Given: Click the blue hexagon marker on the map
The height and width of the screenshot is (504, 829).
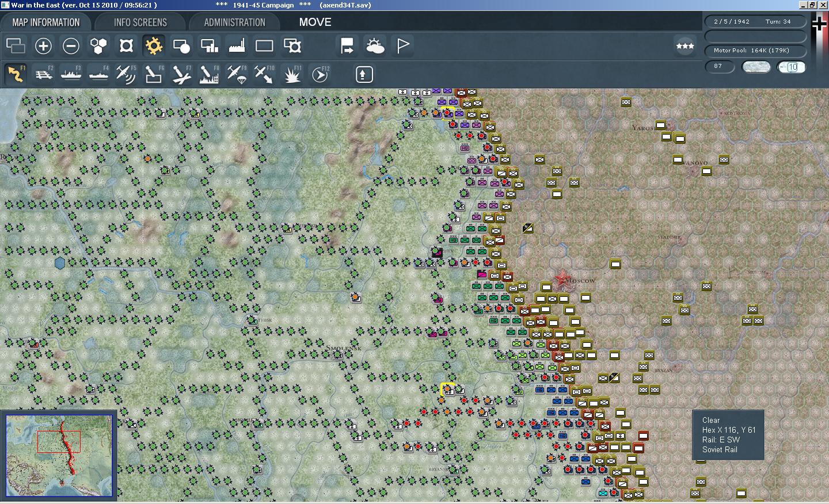Looking at the screenshot, I should click(x=60, y=263).
